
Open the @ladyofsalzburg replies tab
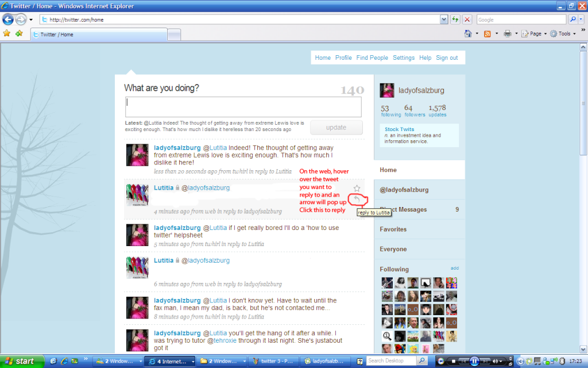coord(419,190)
